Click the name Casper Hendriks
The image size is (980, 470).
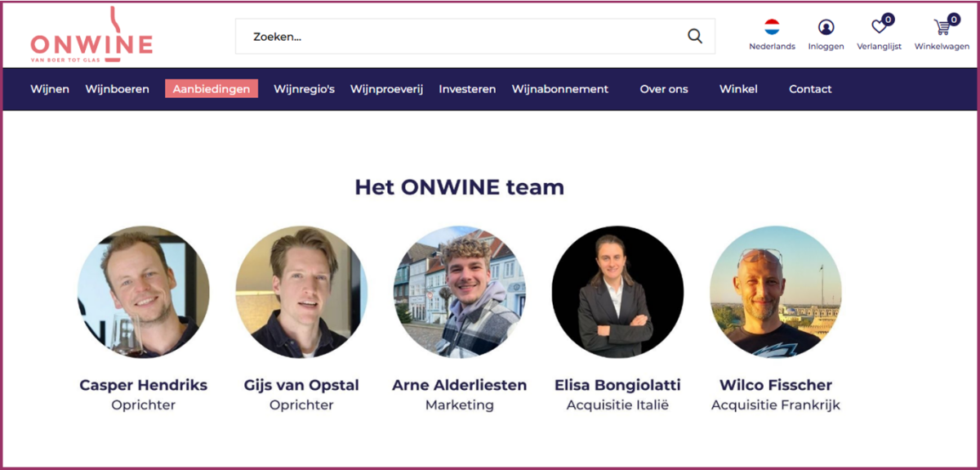pos(144,385)
